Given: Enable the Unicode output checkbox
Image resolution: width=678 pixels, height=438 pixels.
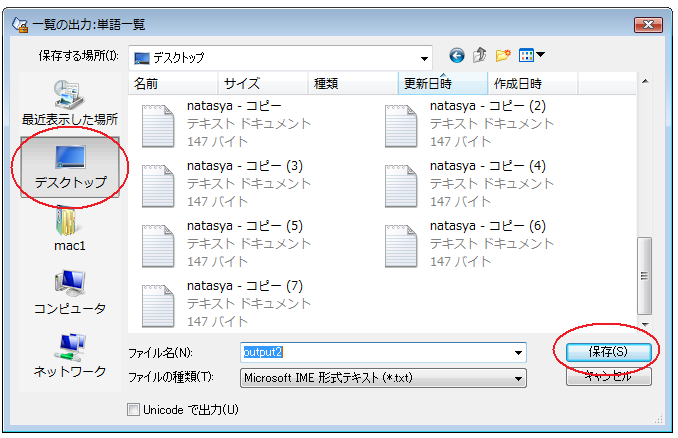Looking at the screenshot, I should click(x=134, y=409).
